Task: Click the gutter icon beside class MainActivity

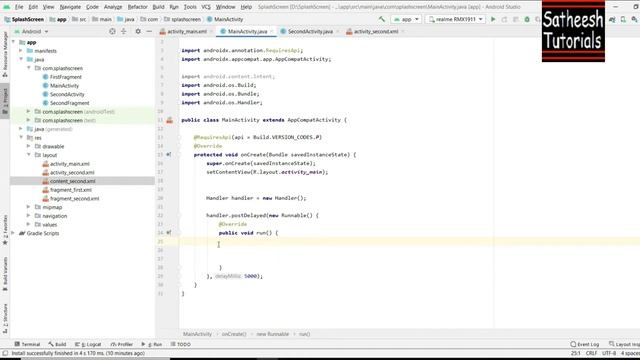Action: [169, 120]
